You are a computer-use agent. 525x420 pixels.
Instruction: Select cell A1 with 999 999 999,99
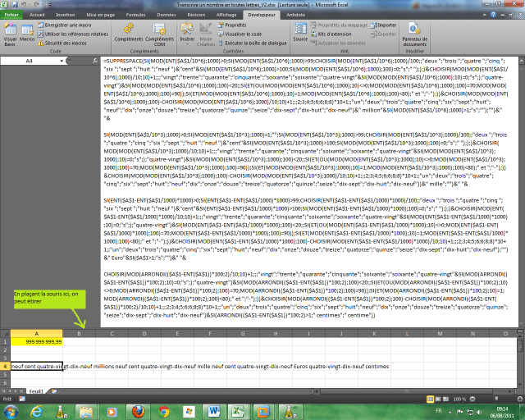pyautogui.click(x=36, y=342)
